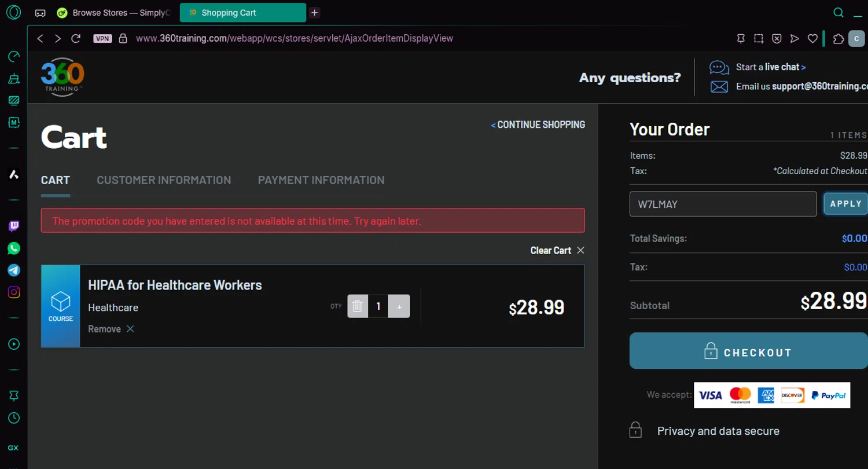The height and width of the screenshot is (469, 868).
Task: Open ad blocker shield settings
Action: (x=777, y=38)
